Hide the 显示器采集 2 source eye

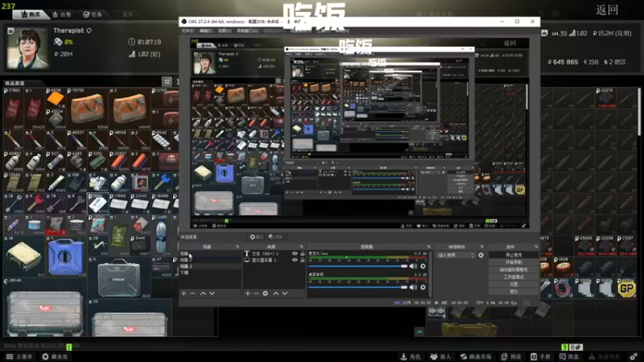click(x=295, y=260)
